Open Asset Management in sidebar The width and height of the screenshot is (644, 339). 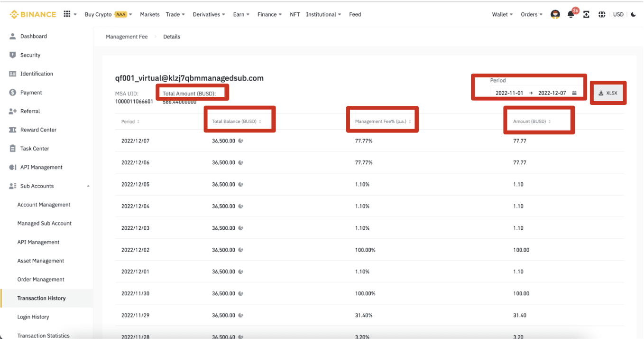[x=41, y=261]
